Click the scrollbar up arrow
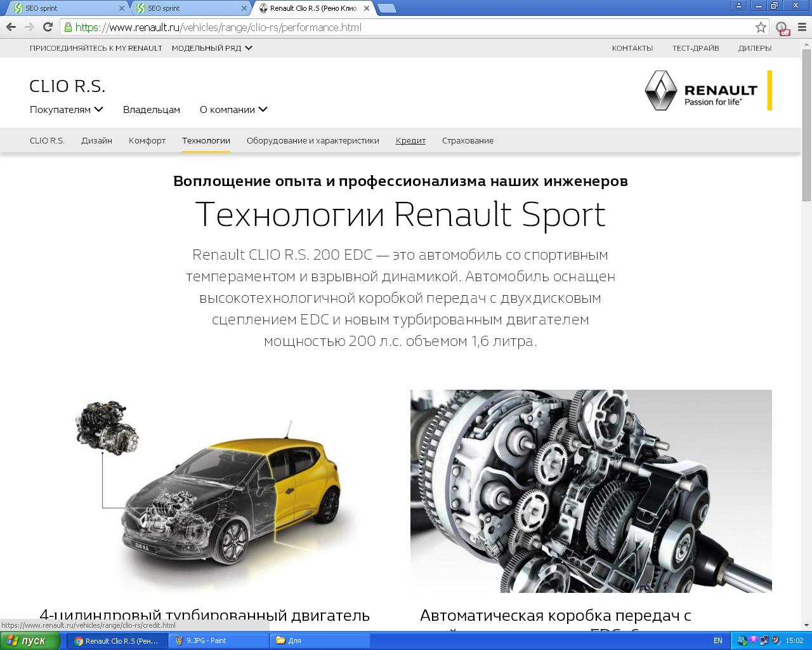812x650 pixels. pos(806,43)
